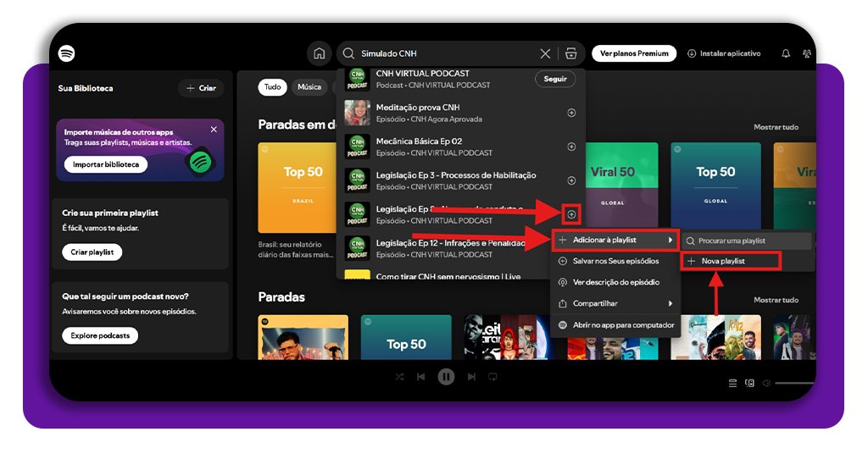Open Top 50 Global playlist cover
The height and width of the screenshot is (454, 868).
pyautogui.click(x=715, y=187)
